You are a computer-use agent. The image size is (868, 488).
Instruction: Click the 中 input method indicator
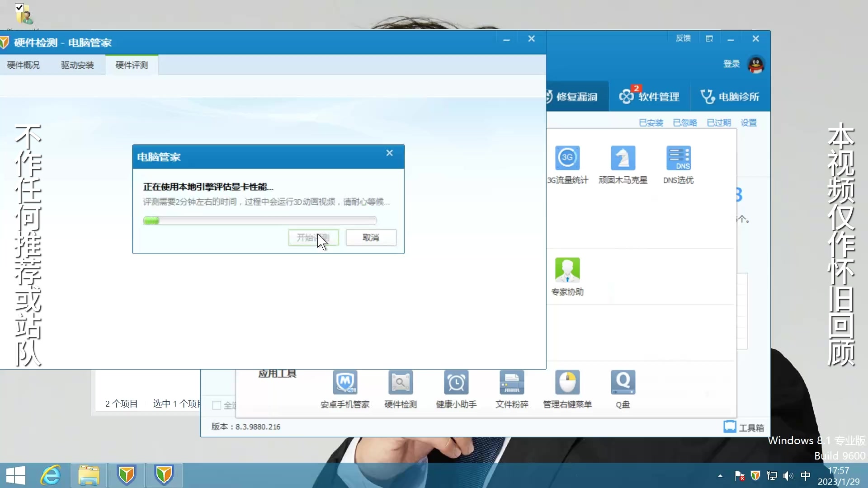point(806,476)
